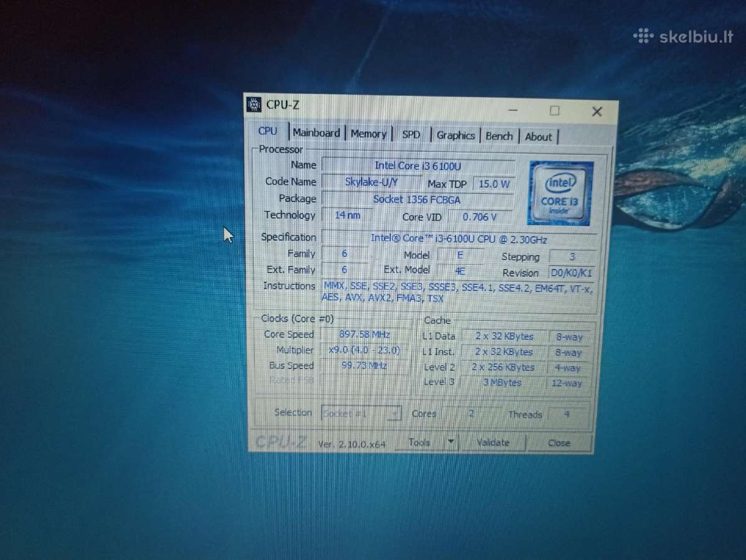Select the SPD tab

pos(411,134)
